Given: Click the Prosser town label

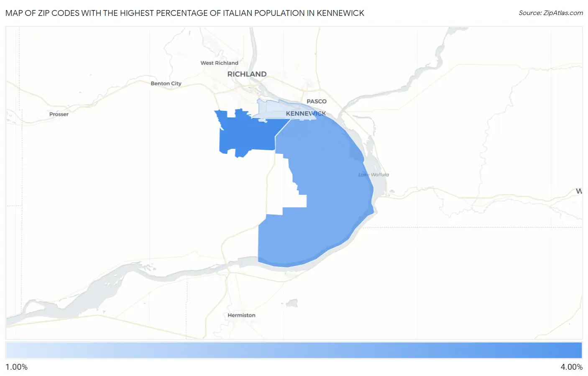Looking at the screenshot, I should pyautogui.click(x=59, y=114).
